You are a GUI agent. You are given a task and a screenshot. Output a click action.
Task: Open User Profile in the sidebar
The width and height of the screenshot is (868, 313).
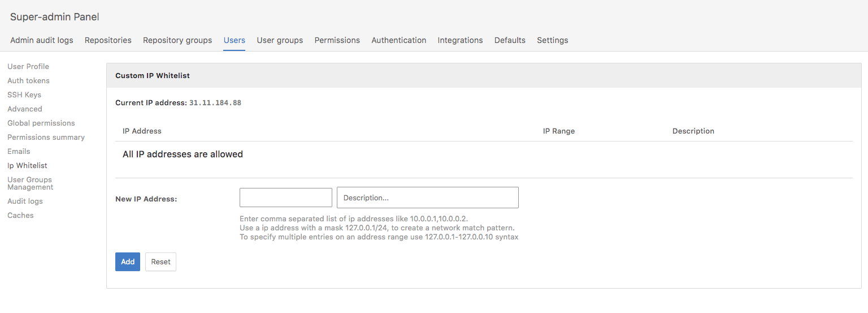pyautogui.click(x=28, y=66)
